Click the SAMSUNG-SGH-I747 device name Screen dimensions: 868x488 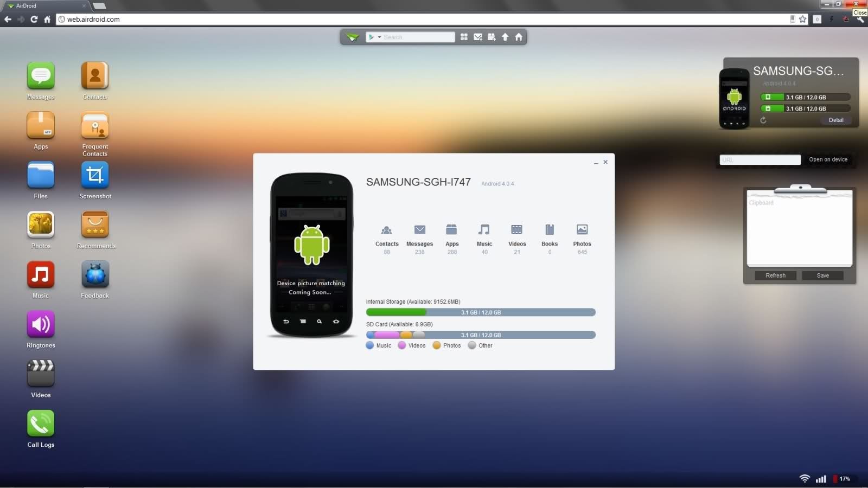tap(418, 182)
